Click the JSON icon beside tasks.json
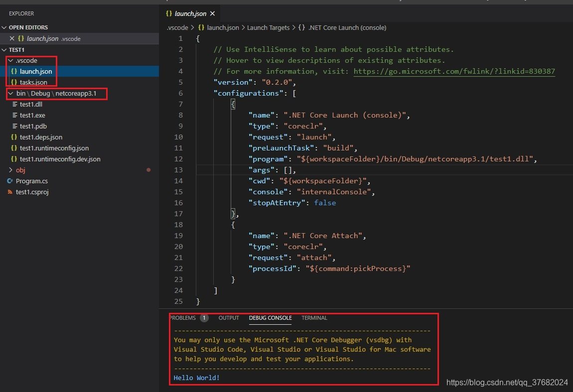 tap(14, 82)
